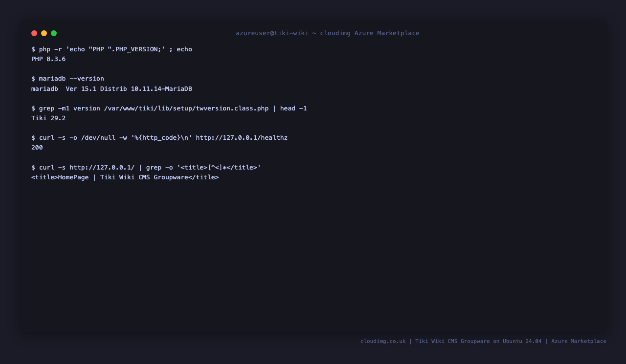Click the php -r echo PHP_VERSION command line
The width and height of the screenshot is (626, 364).
pyautogui.click(x=112, y=49)
